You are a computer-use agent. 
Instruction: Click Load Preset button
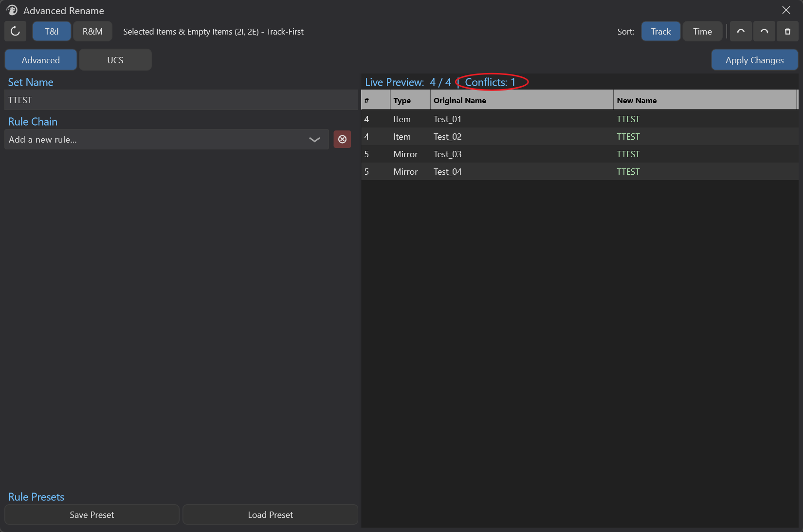[270, 514]
